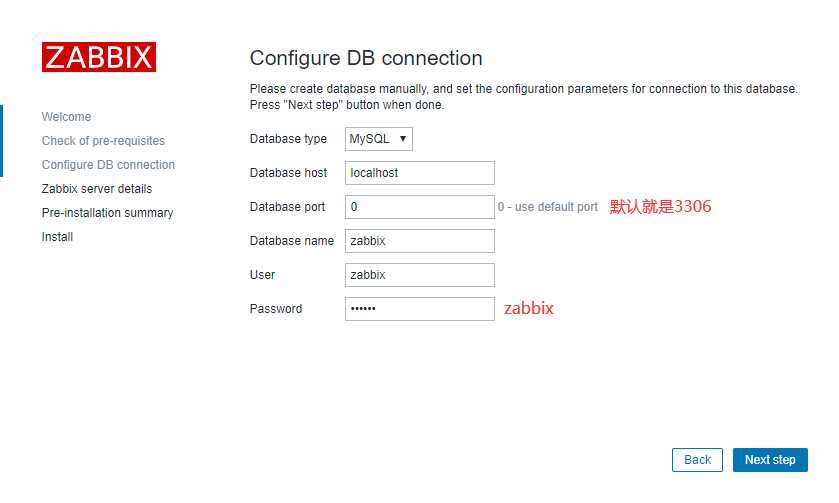Click the '0 - use default port' hint
Screen dimensions: 839x503
(x=547, y=207)
